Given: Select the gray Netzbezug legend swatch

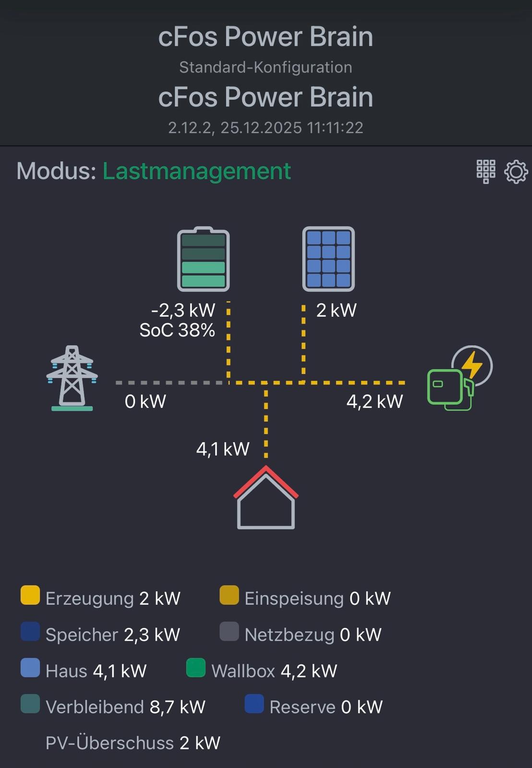Looking at the screenshot, I should click(x=229, y=632).
